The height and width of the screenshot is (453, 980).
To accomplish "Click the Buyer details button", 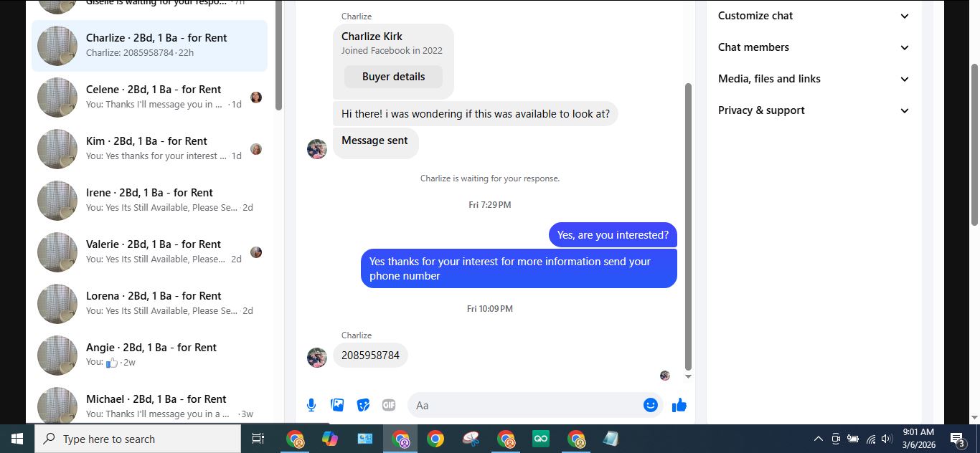I will click(x=393, y=77).
